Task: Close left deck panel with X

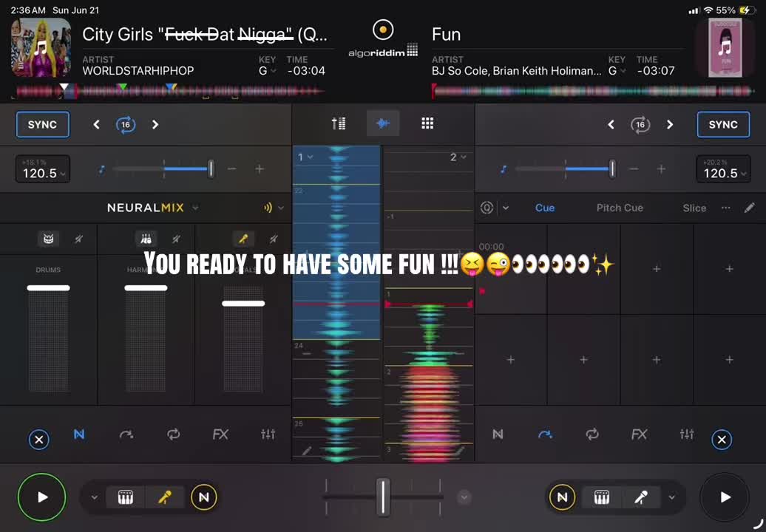Action: pos(39,439)
